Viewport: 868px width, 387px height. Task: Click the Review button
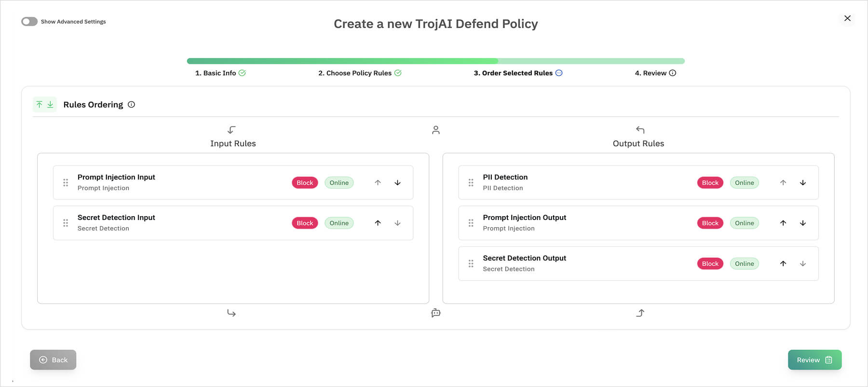click(814, 360)
